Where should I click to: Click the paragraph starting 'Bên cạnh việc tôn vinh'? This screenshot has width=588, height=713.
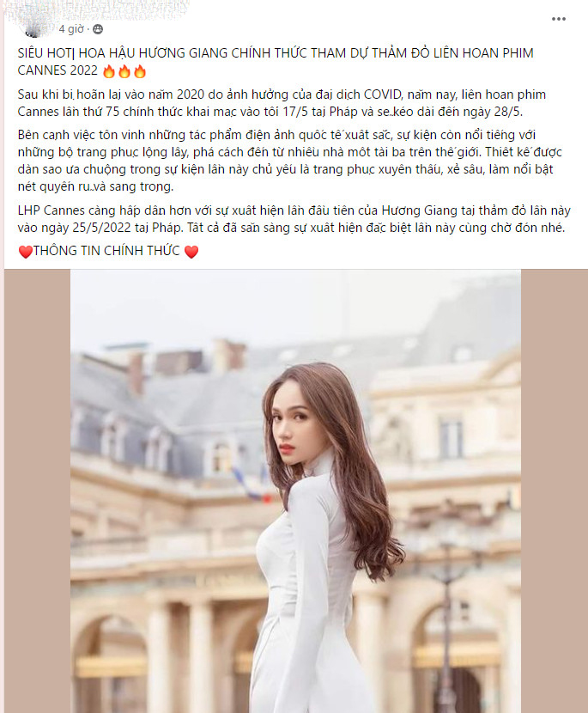pos(290,161)
